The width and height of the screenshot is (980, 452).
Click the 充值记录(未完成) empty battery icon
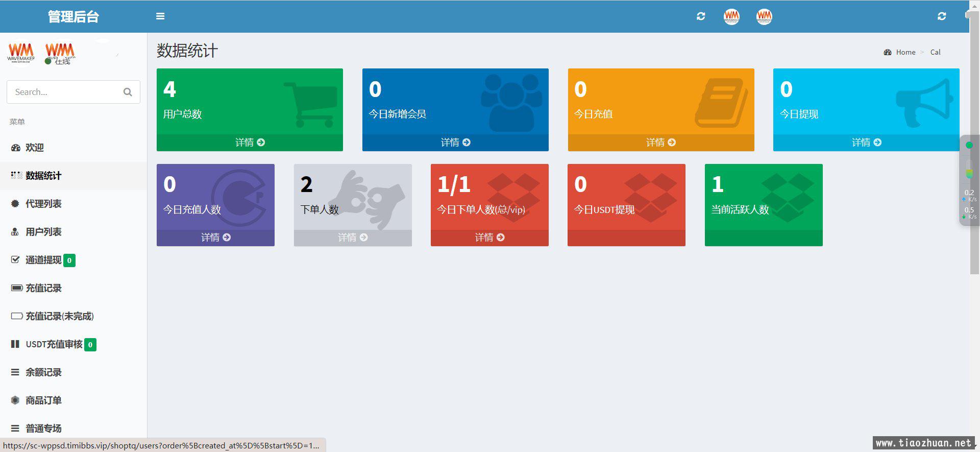click(17, 316)
